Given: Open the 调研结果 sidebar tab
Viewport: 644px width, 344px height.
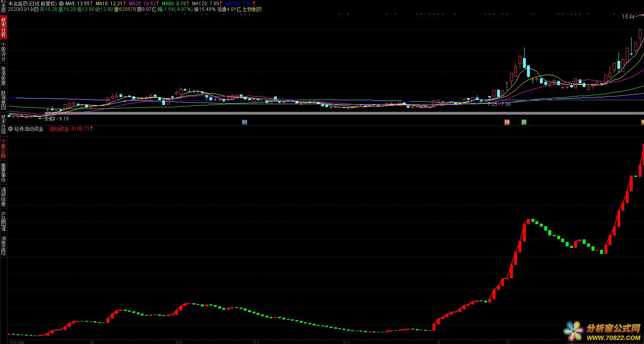Looking at the screenshot, I should pyautogui.click(x=3, y=197).
